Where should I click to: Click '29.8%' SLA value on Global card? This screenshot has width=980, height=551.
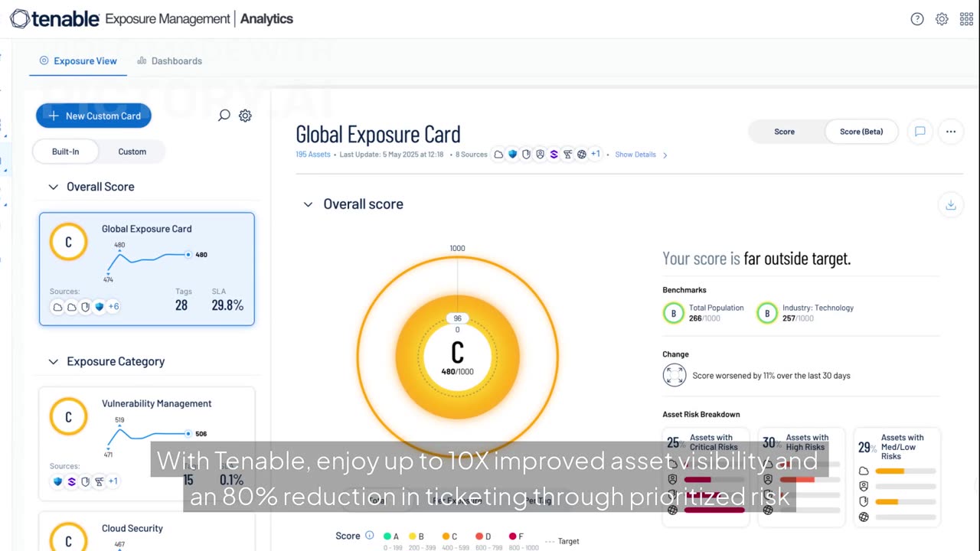pyautogui.click(x=227, y=305)
